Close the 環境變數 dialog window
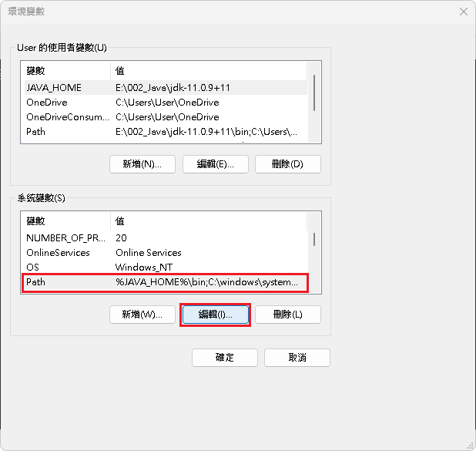The width and height of the screenshot is (476, 451). (463, 12)
